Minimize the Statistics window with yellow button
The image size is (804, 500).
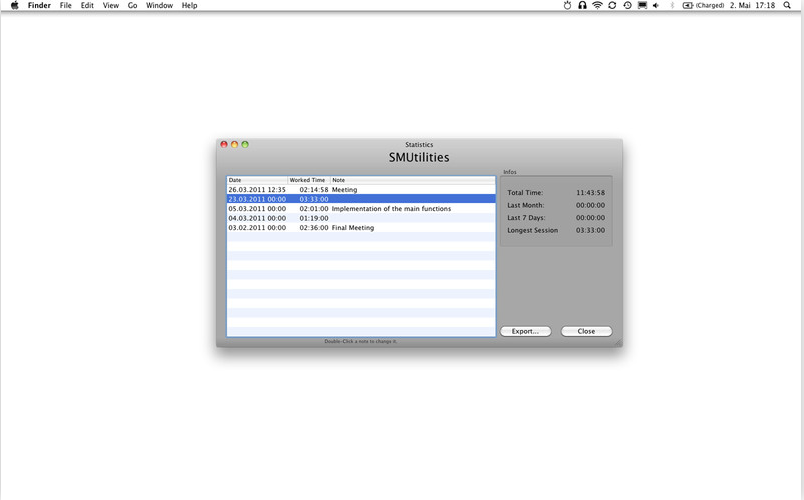234,145
